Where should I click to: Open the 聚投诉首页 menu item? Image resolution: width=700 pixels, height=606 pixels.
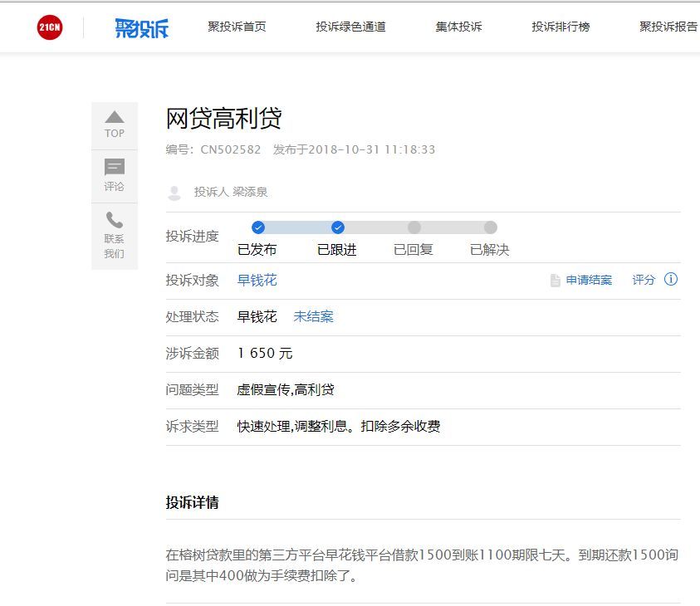click(240, 26)
